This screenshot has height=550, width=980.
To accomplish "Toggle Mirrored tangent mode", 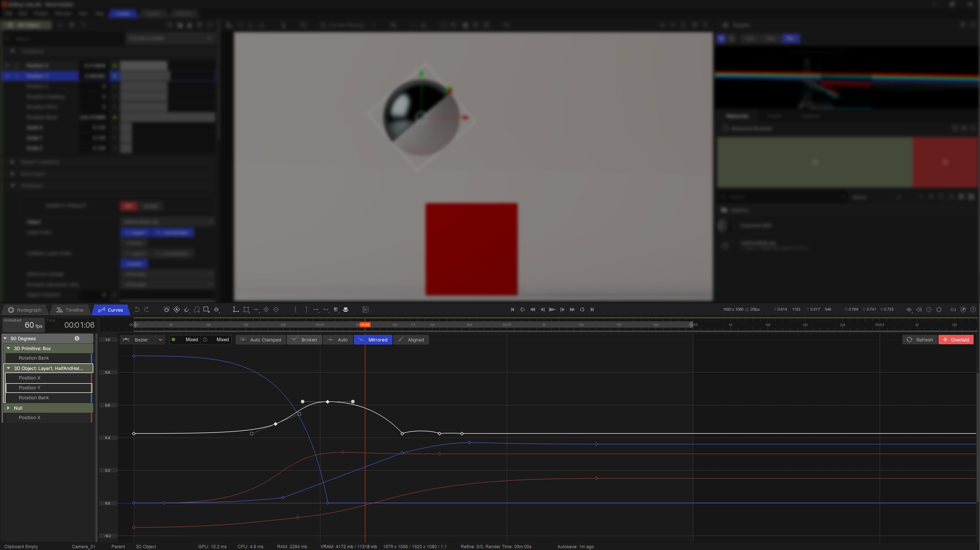I will pos(373,340).
